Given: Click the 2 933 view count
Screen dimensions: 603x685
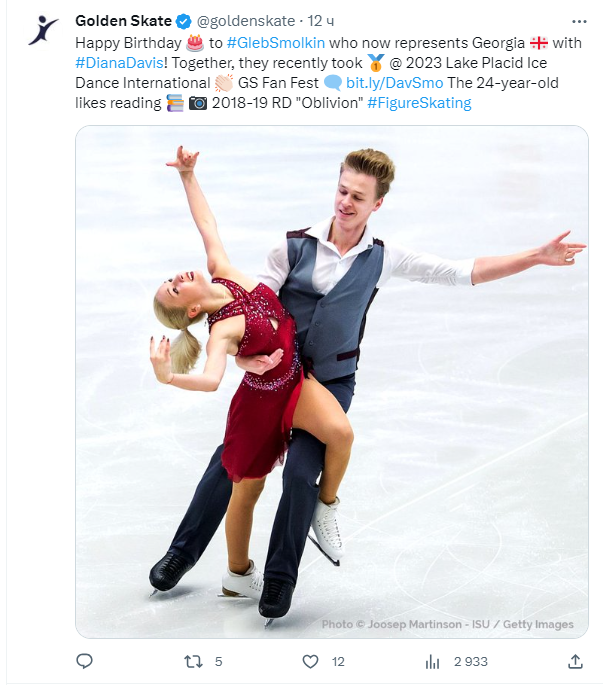Looking at the screenshot, I should point(471,662).
